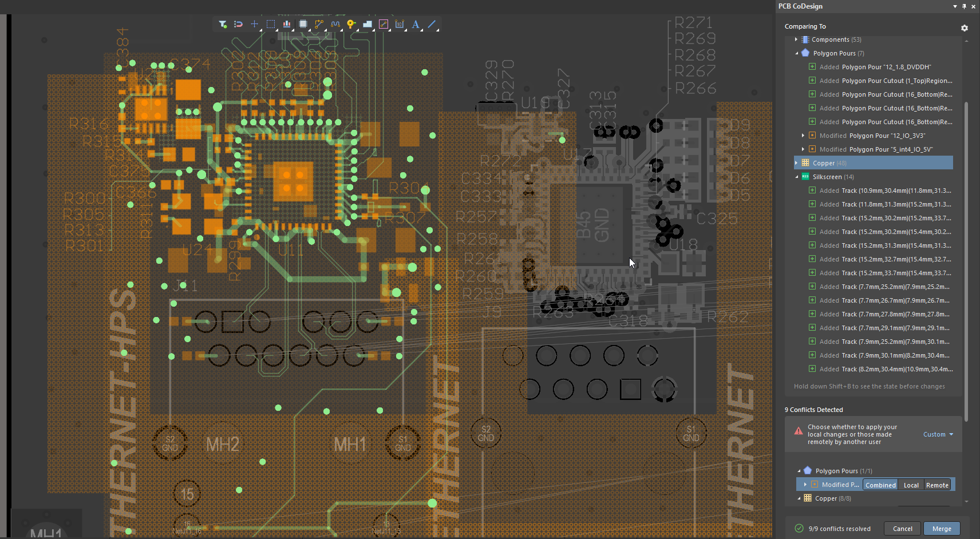Activate the dashed rectangle selection tool
Viewport: 980px width, 539px height.
[271, 24]
